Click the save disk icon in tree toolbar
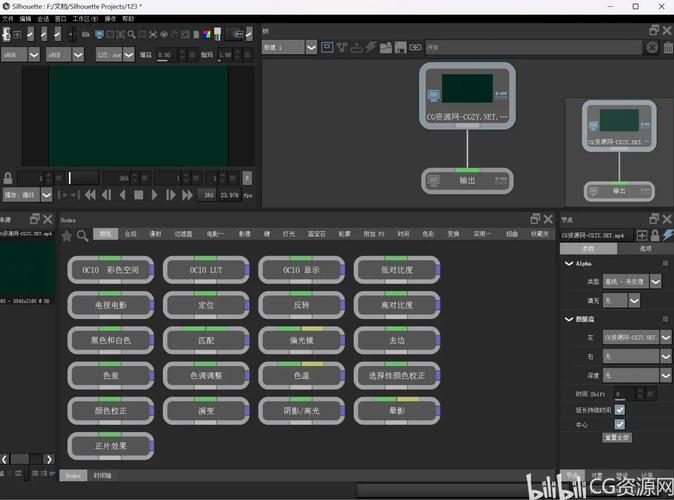The width and height of the screenshot is (674, 500). click(400, 47)
